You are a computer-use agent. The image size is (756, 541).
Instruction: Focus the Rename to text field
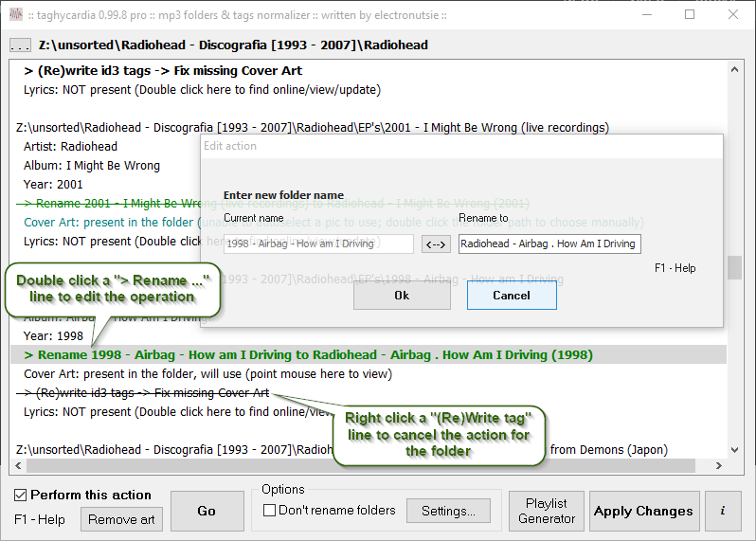(x=549, y=244)
